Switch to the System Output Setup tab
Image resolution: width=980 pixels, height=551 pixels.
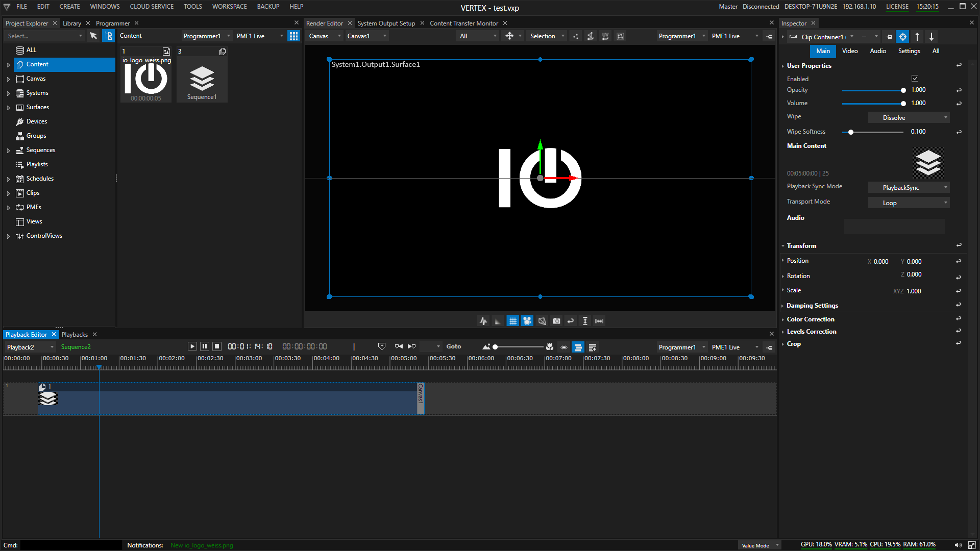tap(386, 23)
